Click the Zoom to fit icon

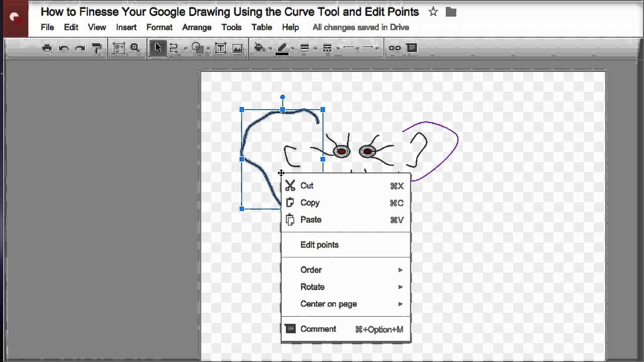[119, 48]
